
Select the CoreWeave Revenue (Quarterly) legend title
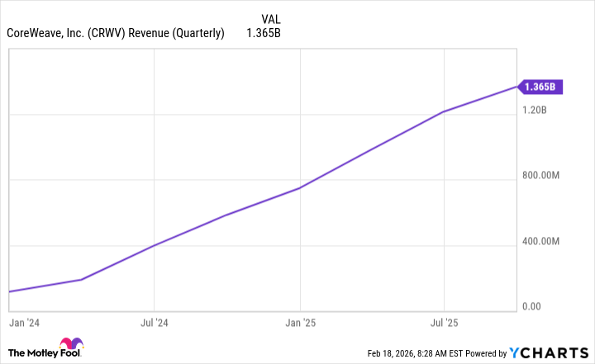[116, 34]
